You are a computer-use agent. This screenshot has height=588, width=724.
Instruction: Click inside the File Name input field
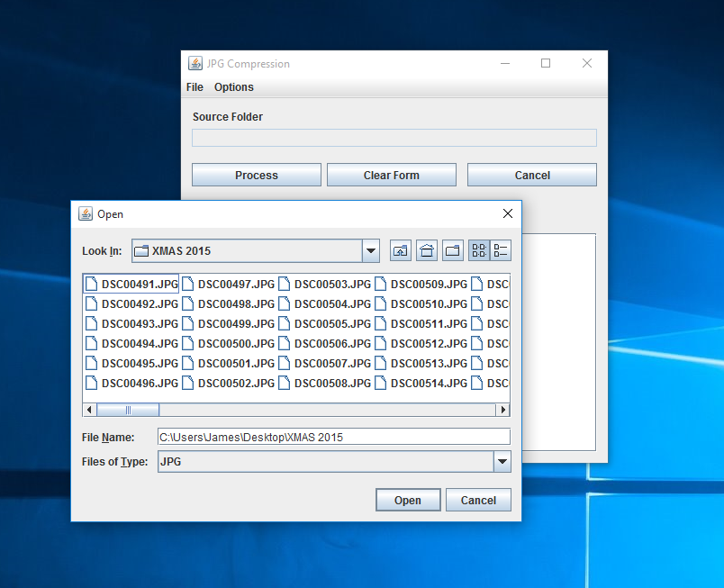[x=333, y=436]
